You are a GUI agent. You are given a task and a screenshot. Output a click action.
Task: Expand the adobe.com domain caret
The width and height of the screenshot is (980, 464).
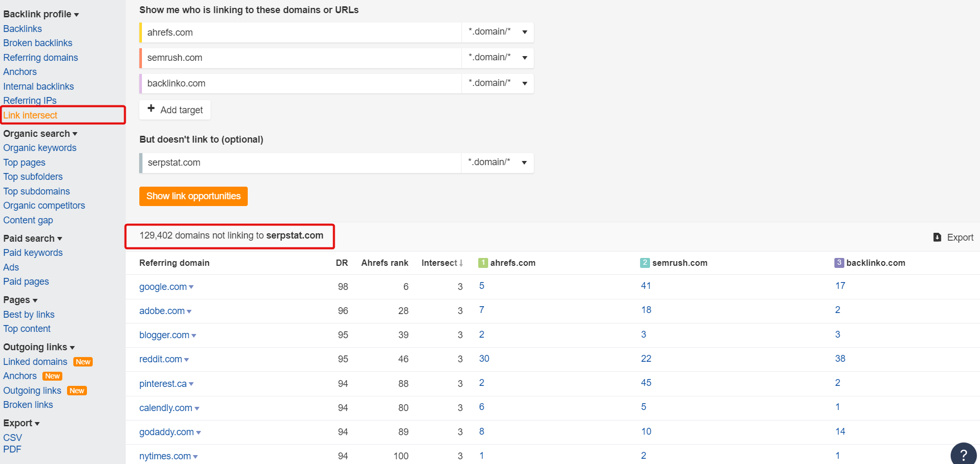(189, 311)
